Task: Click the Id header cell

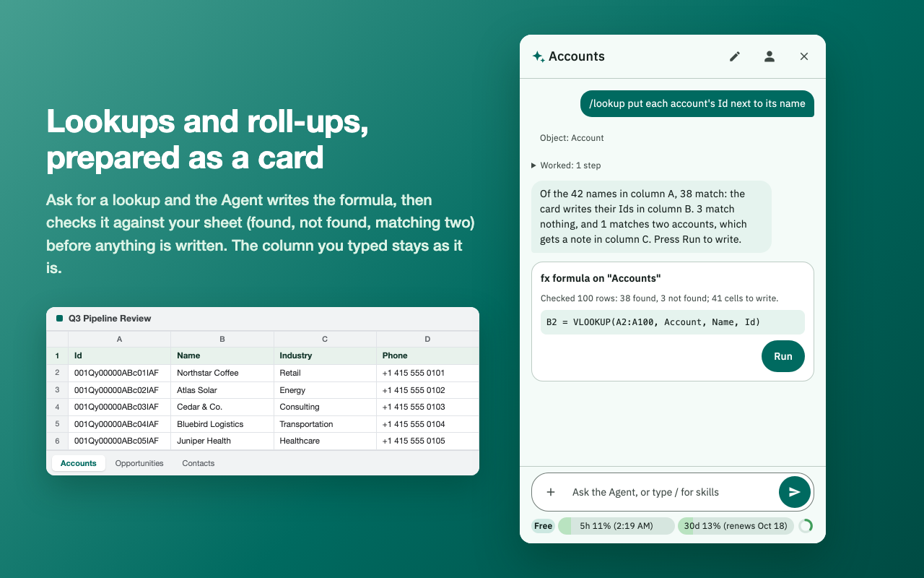Action: click(x=119, y=355)
